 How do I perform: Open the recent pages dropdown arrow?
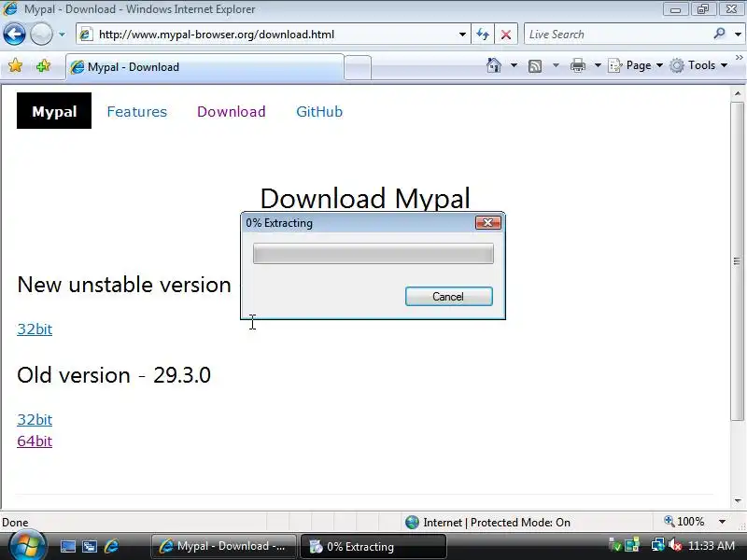pos(62,35)
